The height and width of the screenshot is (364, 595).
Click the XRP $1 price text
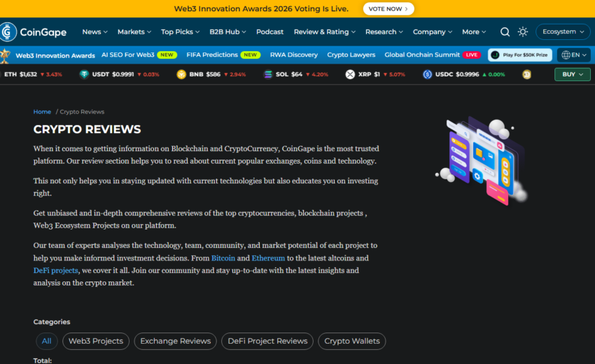point(377,74)
